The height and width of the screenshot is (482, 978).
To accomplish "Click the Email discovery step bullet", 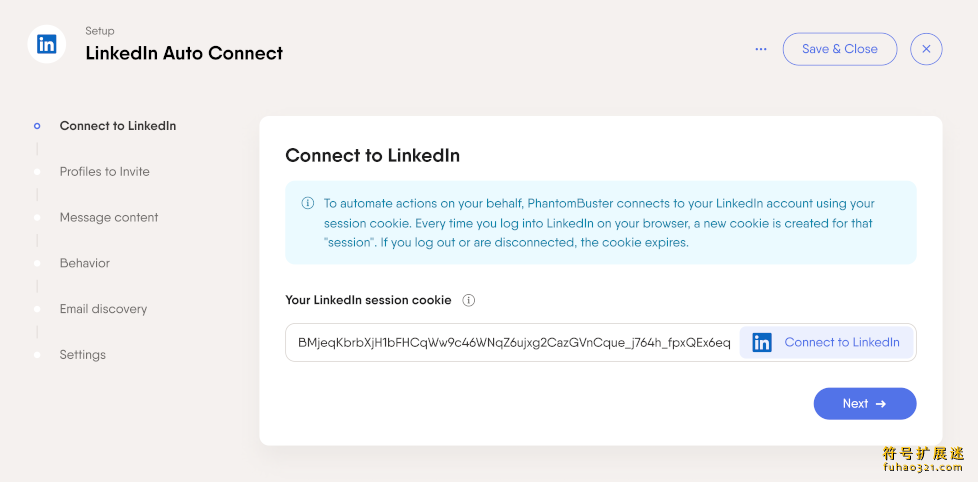I will (x=37, y=309).
